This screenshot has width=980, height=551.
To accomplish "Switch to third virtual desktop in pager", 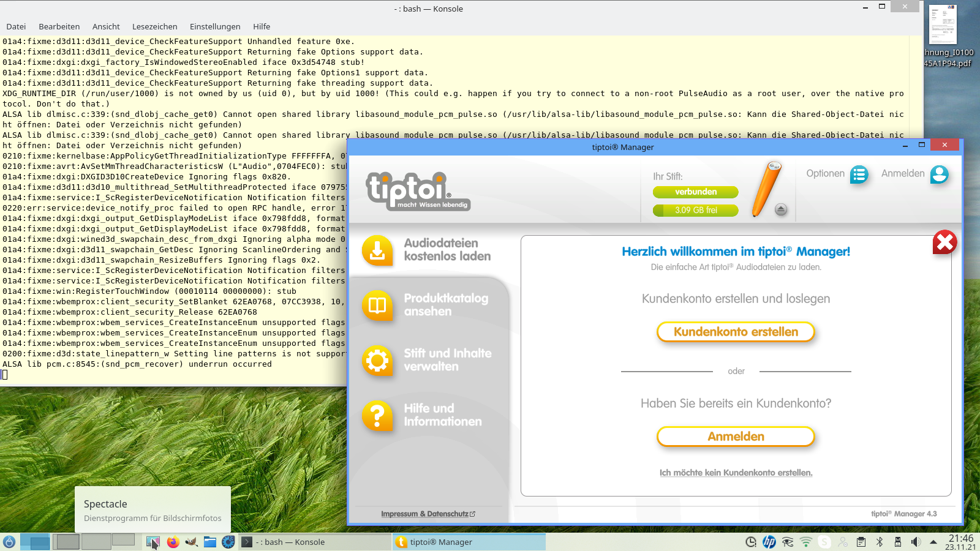I will (x=97, y=542).
